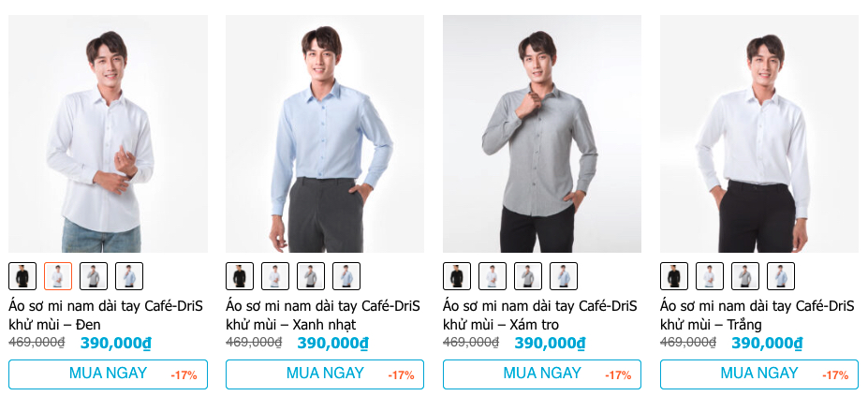
Task: Open the gray shirt product photo
Action: [542, 134]
